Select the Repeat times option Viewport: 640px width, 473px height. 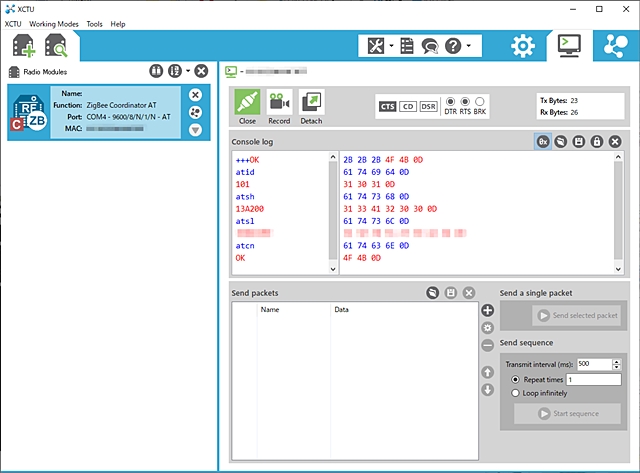(x=514, y=380)
